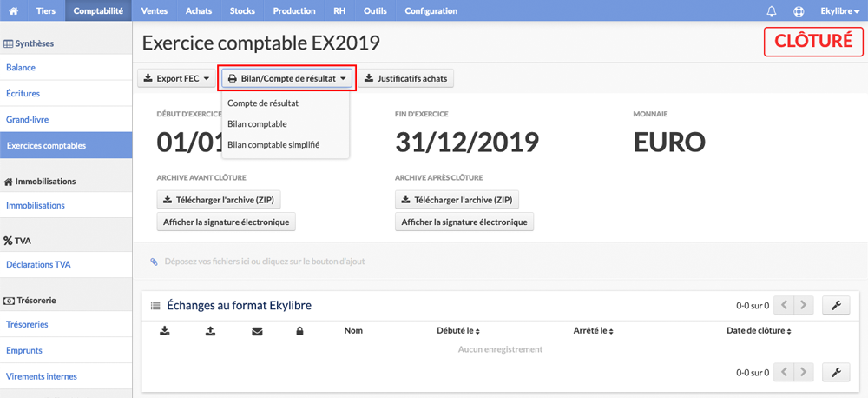
Task: Open the Tiers tab
Action: pos(45,10)
